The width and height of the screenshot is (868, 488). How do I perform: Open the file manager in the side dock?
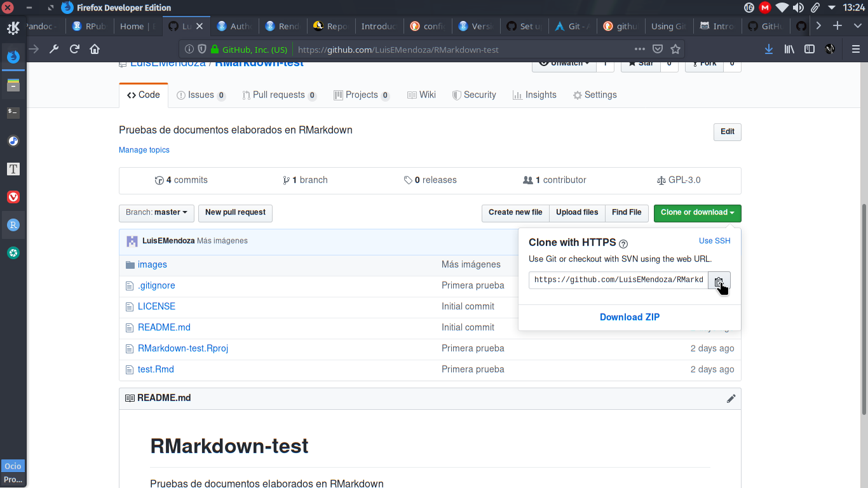[13, 85]
